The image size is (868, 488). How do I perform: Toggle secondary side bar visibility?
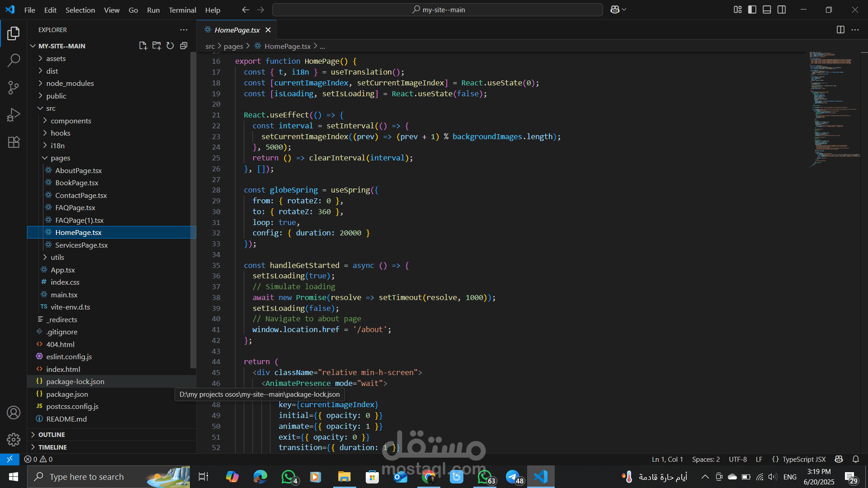click(x=782, y=9)
